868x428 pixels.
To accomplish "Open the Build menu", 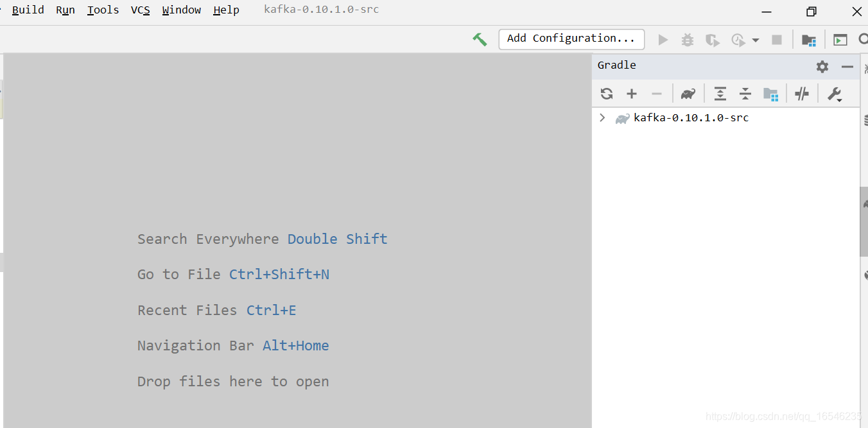I will (x=28, y=10).
